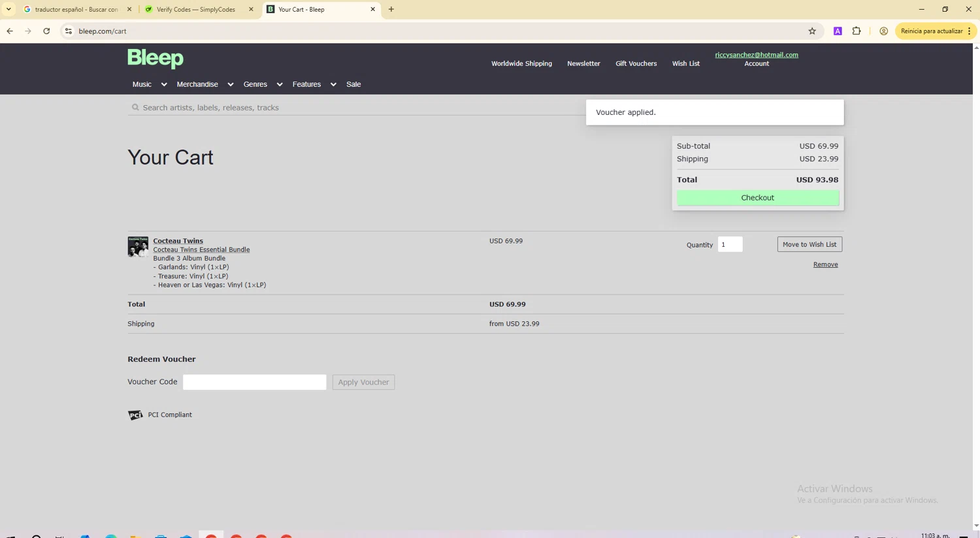Click the Sub-total USD 69.99 value
The image size is (980, 538).
819,146
